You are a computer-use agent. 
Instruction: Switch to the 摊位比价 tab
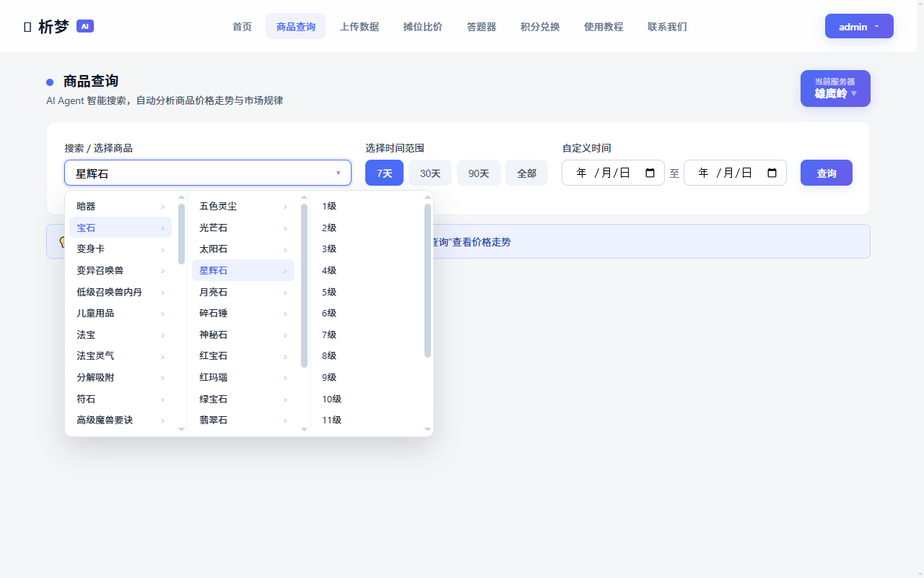click(x=423, y=26)
